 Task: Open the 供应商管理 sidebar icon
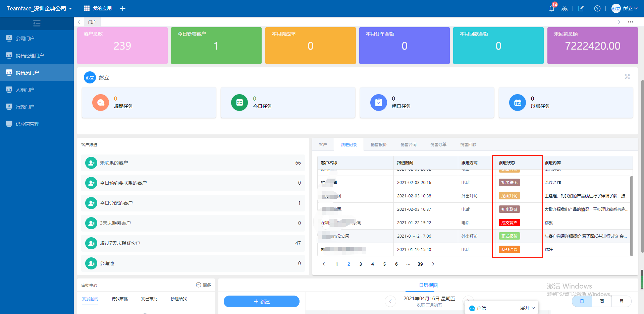click(x=9, y=124)
